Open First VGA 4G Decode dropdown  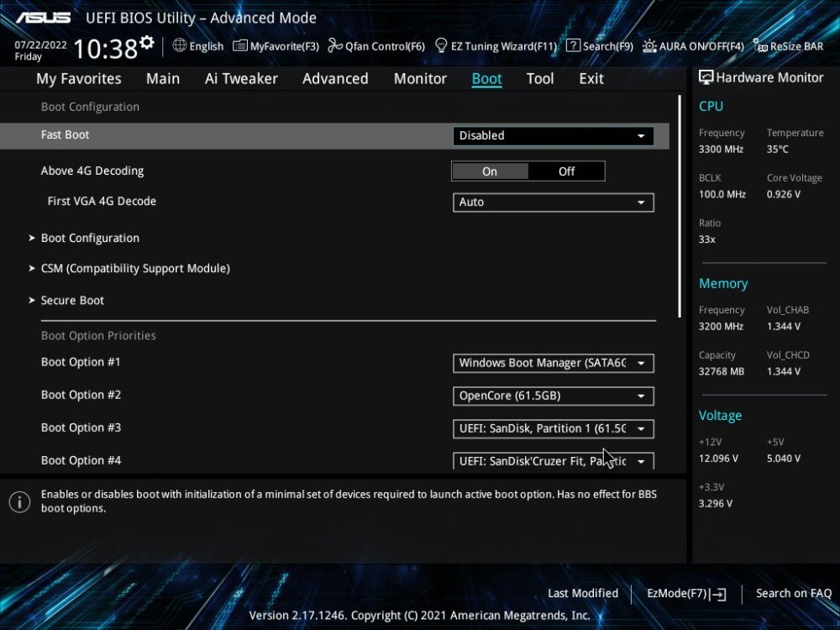click(x=553, y=202)
